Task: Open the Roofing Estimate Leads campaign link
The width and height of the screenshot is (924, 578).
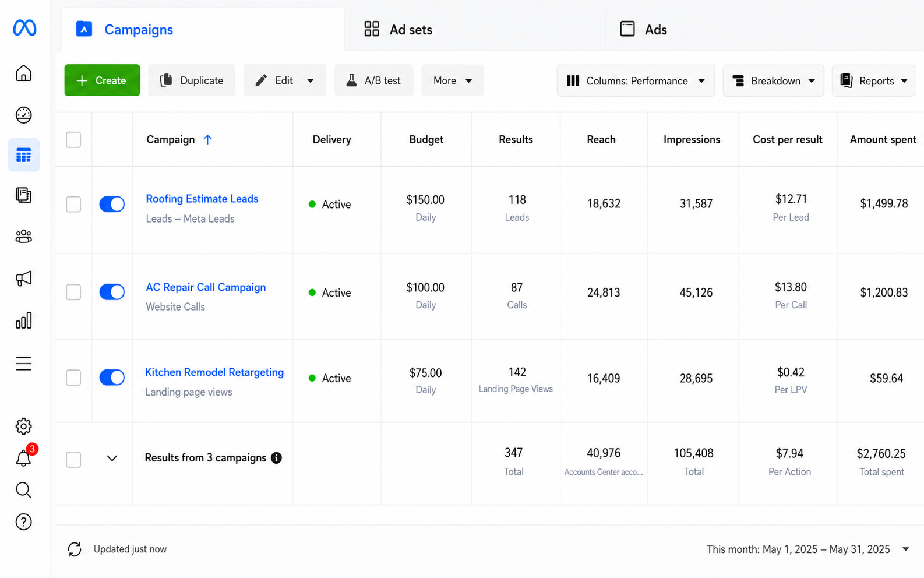Action: 202,199
